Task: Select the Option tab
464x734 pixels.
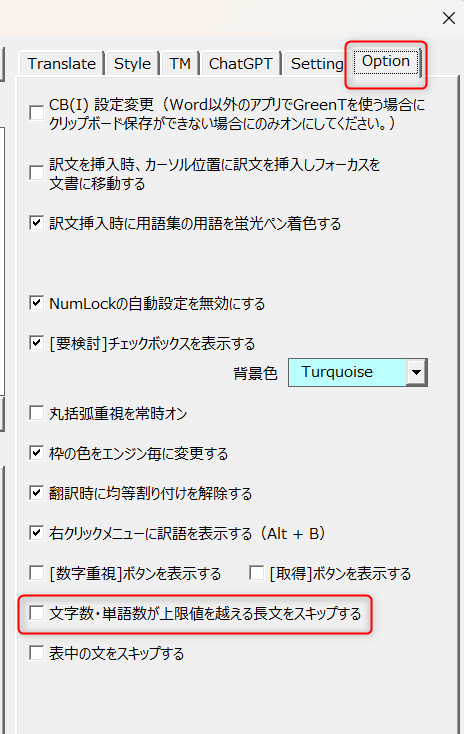Action: (386, 62)
